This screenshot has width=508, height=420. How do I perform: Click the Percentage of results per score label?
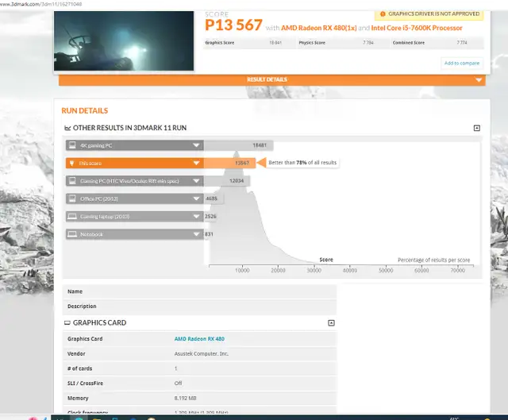click(434, 260)
